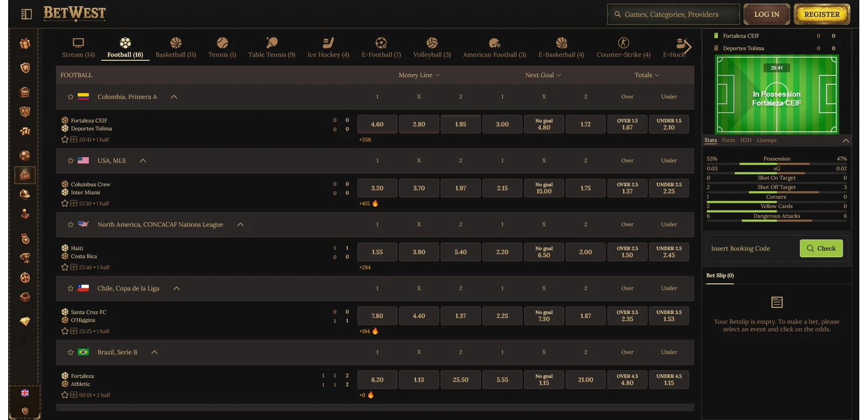Switch to the Table Tennis (9) tab
This screenshot has height=420, width=868.
click(x=272, y=48)
